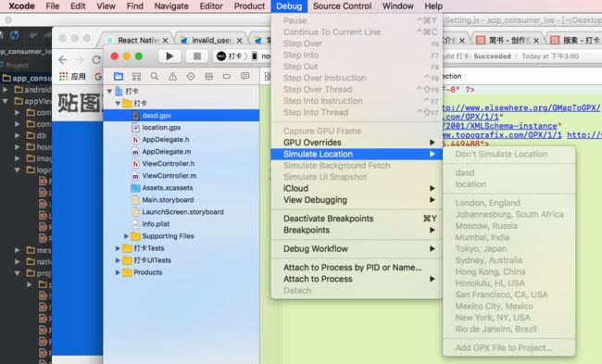The width and height of the screenshot is (602, 364).
Task: Open the Navigate menu
Action: 171,6
